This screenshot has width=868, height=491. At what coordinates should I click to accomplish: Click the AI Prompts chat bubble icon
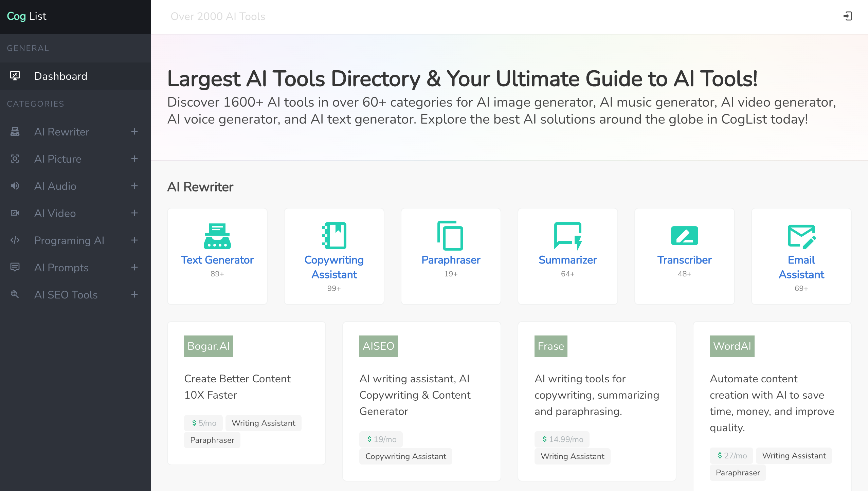tap(15, 267)
